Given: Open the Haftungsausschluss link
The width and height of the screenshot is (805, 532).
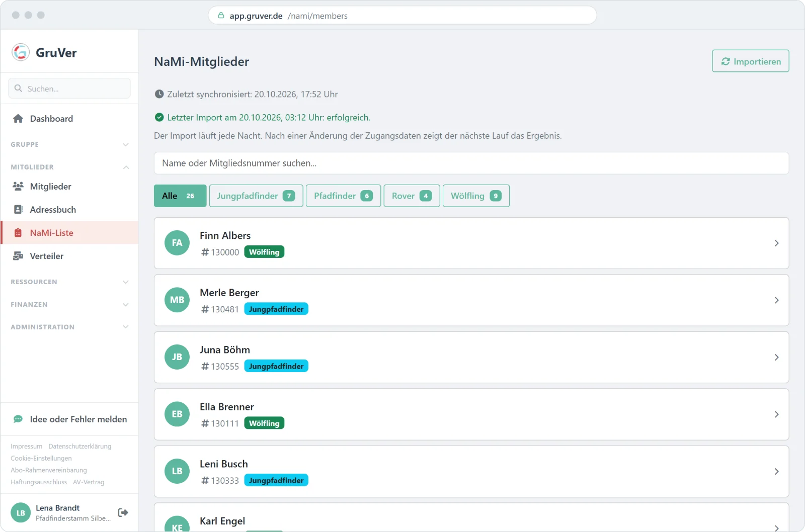Looking at the screenshot, I should click(x=39, y=482).
